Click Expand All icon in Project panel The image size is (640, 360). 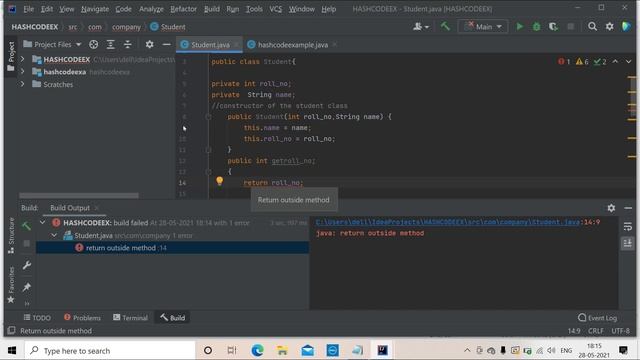click(111, 44)
